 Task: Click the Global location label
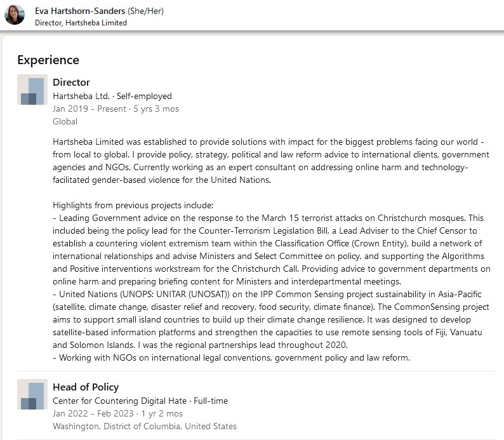pos(65,121)
